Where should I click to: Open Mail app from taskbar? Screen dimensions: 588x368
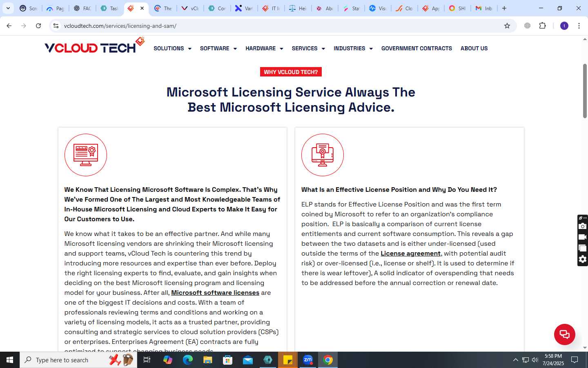pyautogui.click(x=247, y=360)
